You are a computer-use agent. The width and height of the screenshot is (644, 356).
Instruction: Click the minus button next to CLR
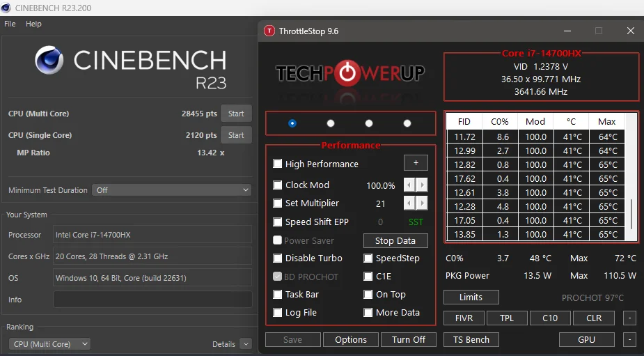(629, 318)
